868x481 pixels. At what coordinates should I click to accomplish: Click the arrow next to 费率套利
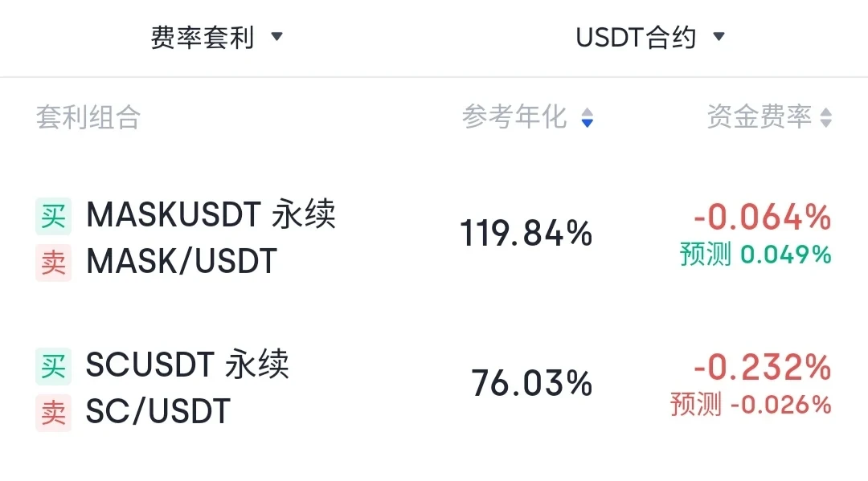277,36
